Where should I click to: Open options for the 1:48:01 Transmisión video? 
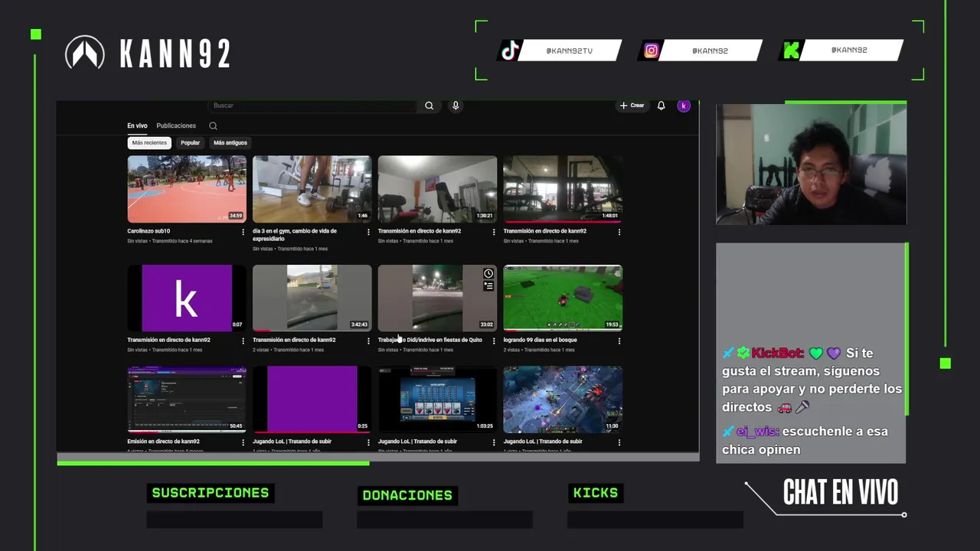(x=619, y=231)
